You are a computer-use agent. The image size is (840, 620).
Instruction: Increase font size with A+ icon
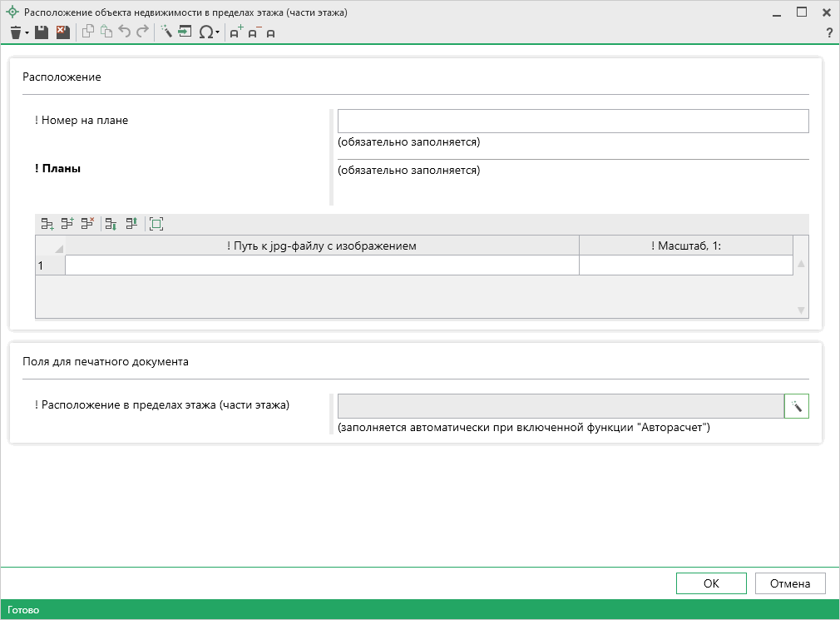(236, 32)
